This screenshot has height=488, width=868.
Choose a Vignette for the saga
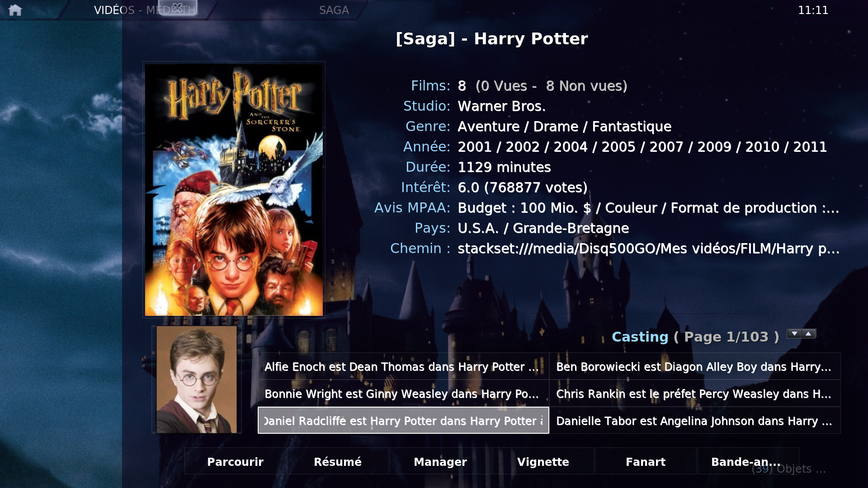pos(543,461)
